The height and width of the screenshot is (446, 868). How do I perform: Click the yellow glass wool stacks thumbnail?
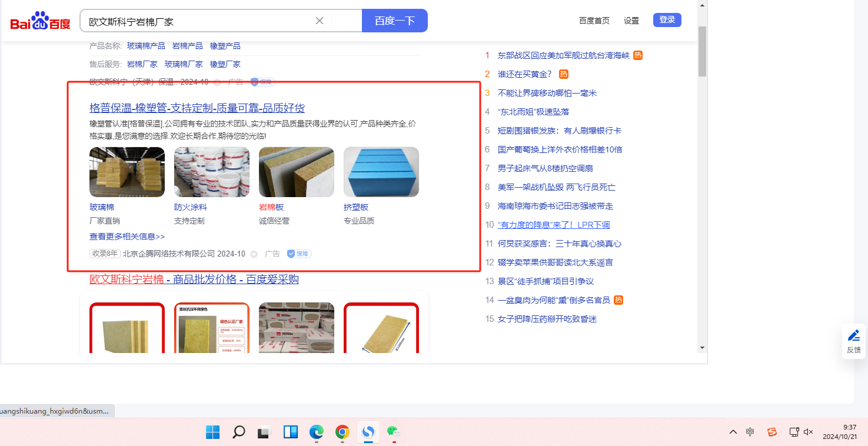127,172
